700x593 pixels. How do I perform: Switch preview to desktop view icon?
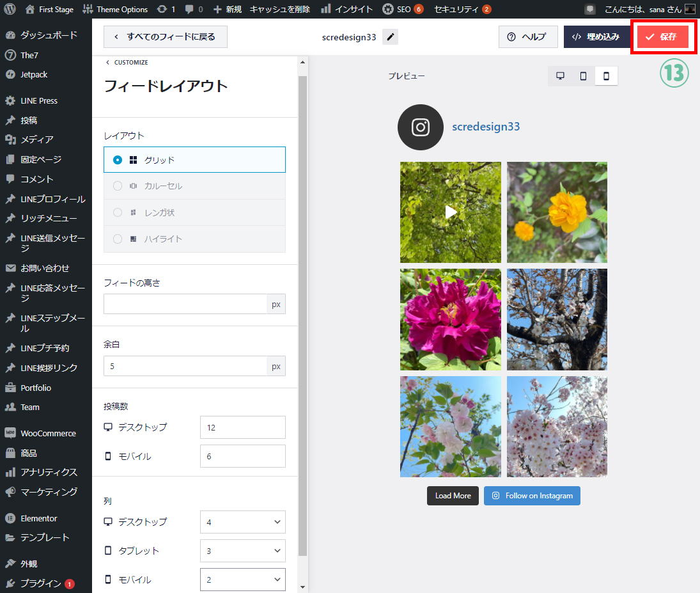pos(560,76)
